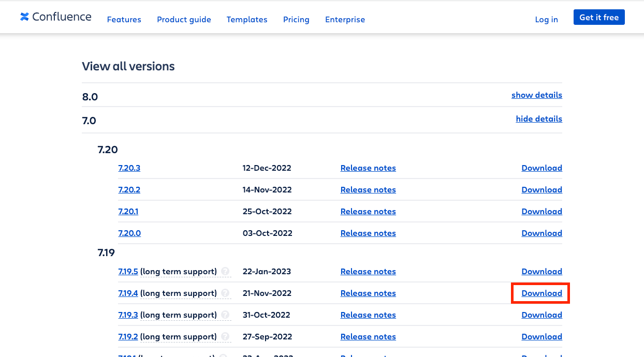Select the 14-Nov-2022 release date
The height and width of the screenshot is (357, 644).
(267, 190)
